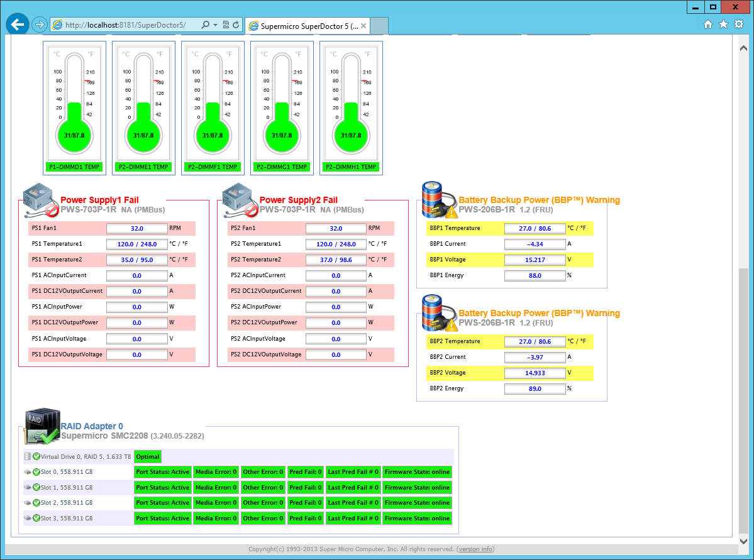
Task: Click the Slot 0 green check status icon
Action: [36, 471]
